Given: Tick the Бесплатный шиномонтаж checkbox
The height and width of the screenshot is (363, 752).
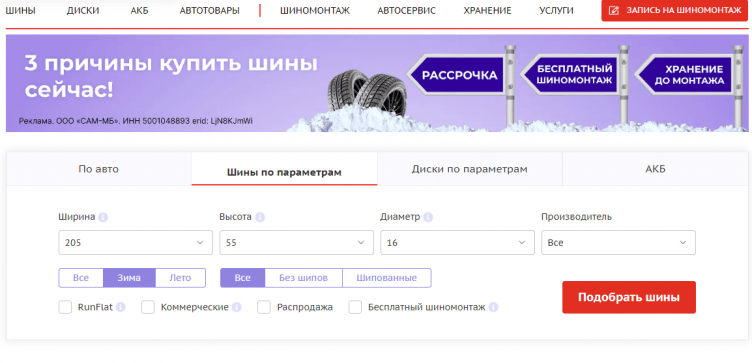Looking at the screenshot, I should (x=355, y=307).
